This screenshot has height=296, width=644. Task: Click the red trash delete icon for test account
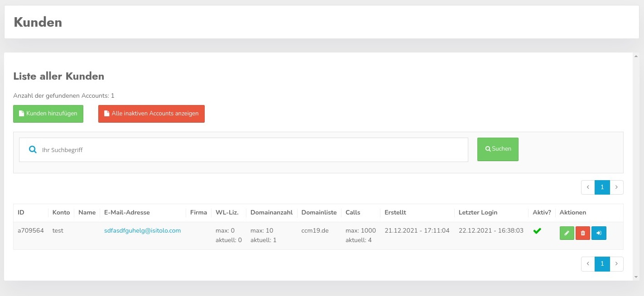click(x=583, y=233)
